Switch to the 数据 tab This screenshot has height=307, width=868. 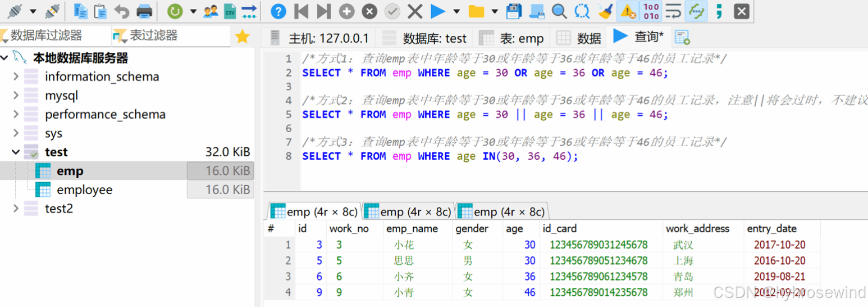tap(578, 38)
